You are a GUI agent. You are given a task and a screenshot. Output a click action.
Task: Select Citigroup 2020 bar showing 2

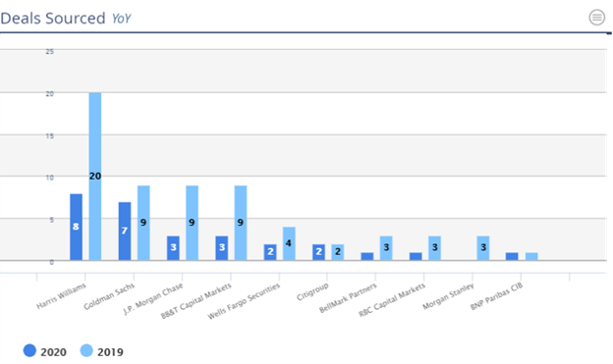tap(318, 252)
